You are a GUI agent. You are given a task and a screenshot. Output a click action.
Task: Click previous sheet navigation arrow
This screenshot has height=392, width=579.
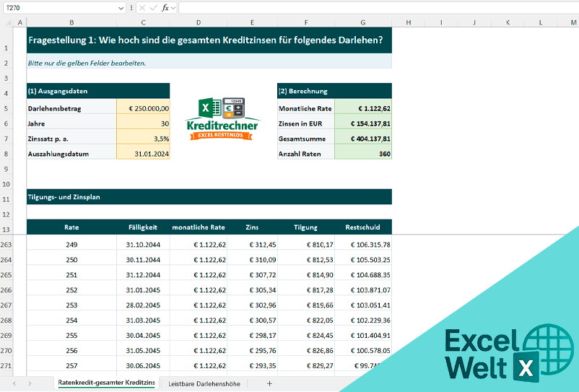(14, 384)
